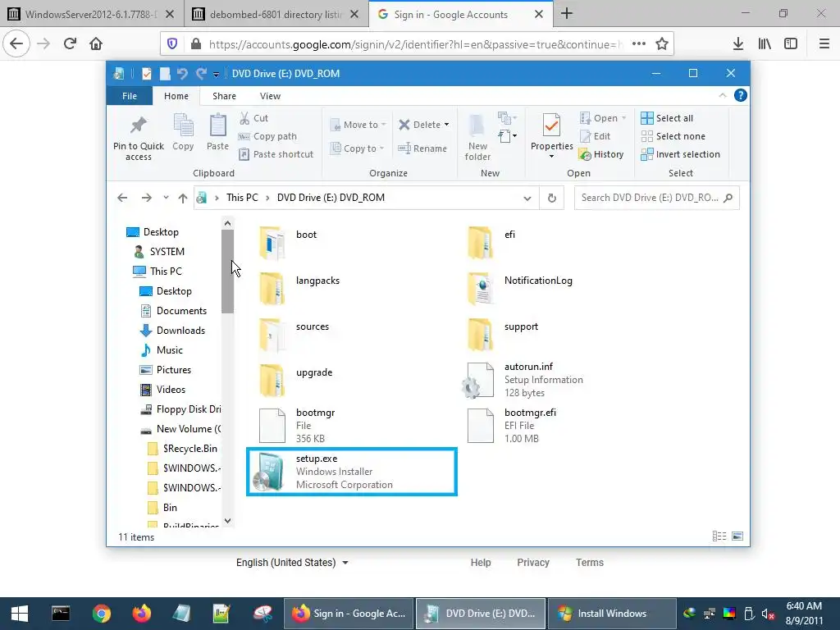Switch to WindowsServer2012 browser tab
Screen dimensions: 840x630
click(x=92, y=14)
